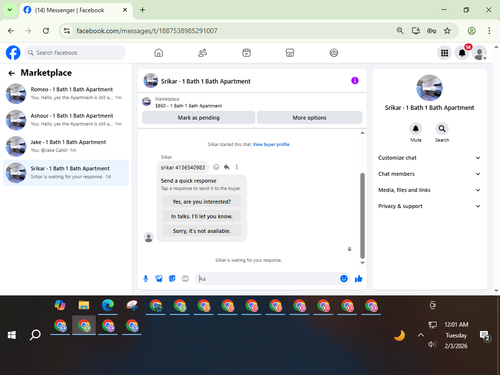Viewport: 500px width, 375px height.
Task: Open the Facebook menu grid icon
Action: (444, 53)
